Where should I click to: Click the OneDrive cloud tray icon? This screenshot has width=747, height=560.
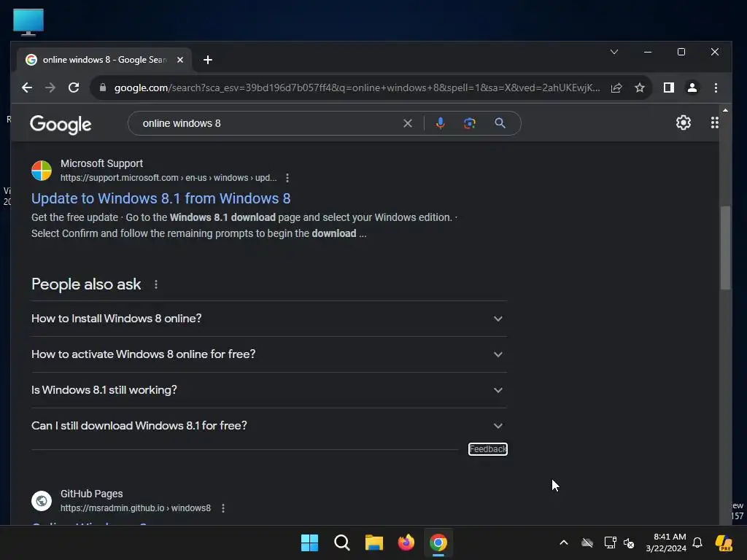coord(587,542)
